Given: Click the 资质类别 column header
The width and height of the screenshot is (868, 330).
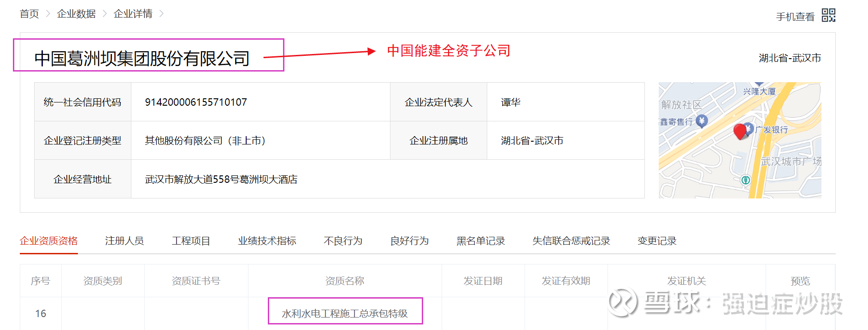Looking at the screenshot, I should click(x=103, y=281).
